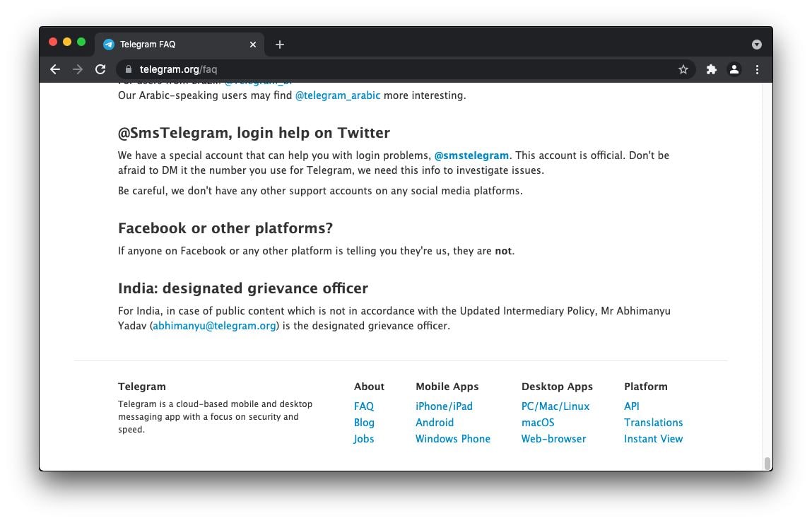
Task: Open the @smstelegram Twitter link
Action: pos(471,155)
